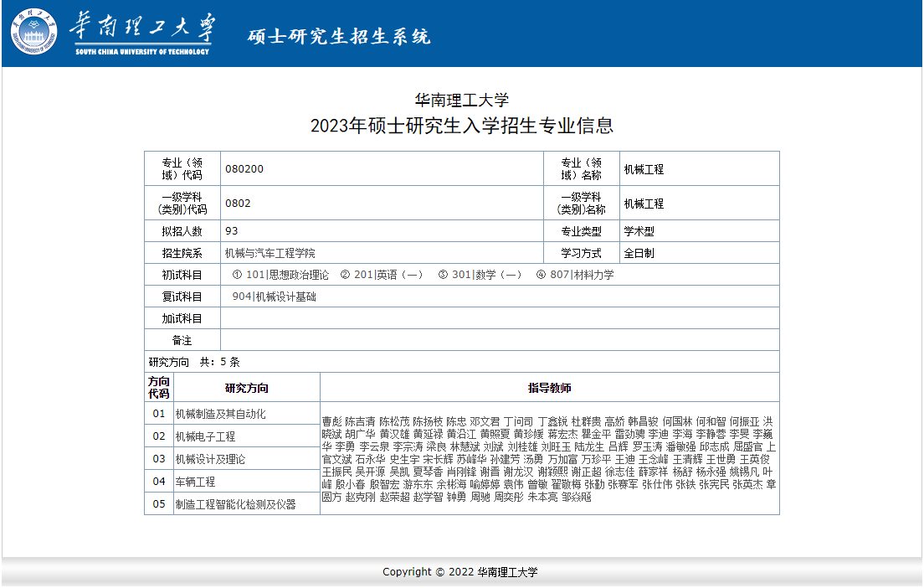Click advisor name 陈吉清 in the 指导教师 list
This screenshot has width=924, height=588.
[360, 421]
